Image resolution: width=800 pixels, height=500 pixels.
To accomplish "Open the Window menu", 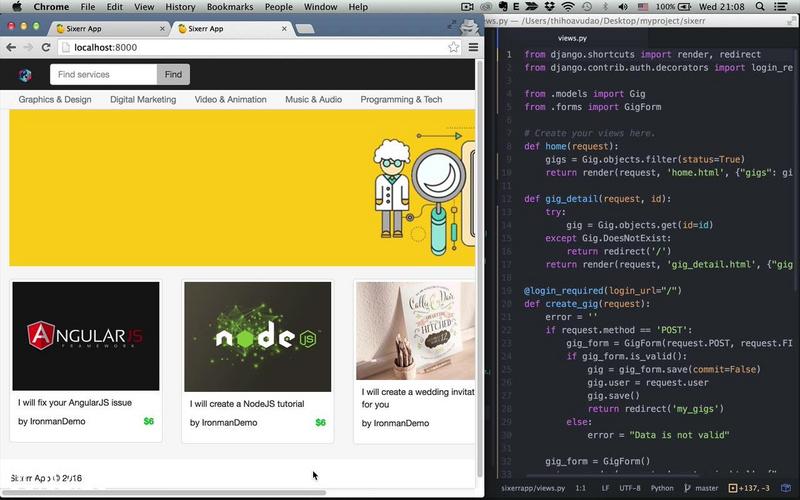I will coord(320,7).
